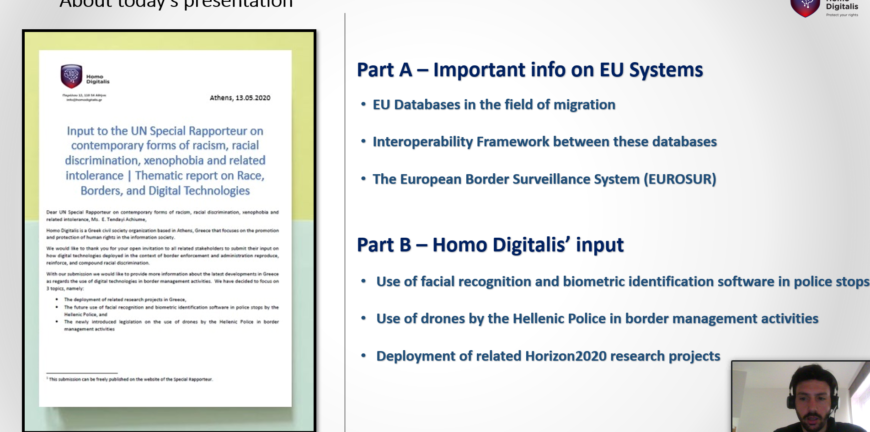Click 'Interoperability Framework between these databases' bullet
Screen dimensions: 870x432
(x=544, y=142)
